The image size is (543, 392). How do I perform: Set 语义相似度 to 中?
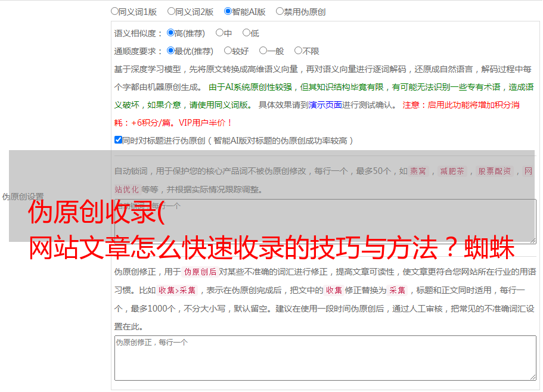[x=219, y=33]
